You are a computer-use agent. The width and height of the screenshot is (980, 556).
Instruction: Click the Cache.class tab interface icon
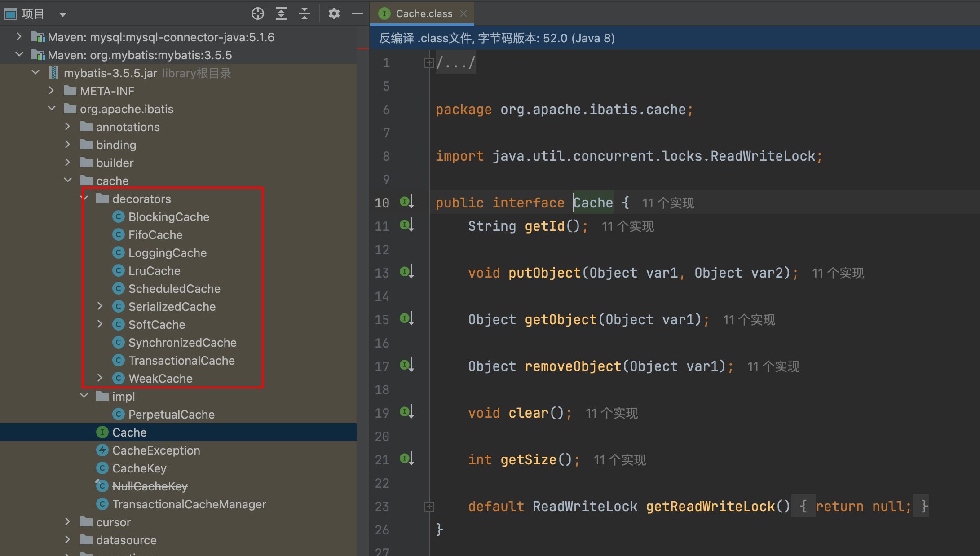[x=384, y=13]
